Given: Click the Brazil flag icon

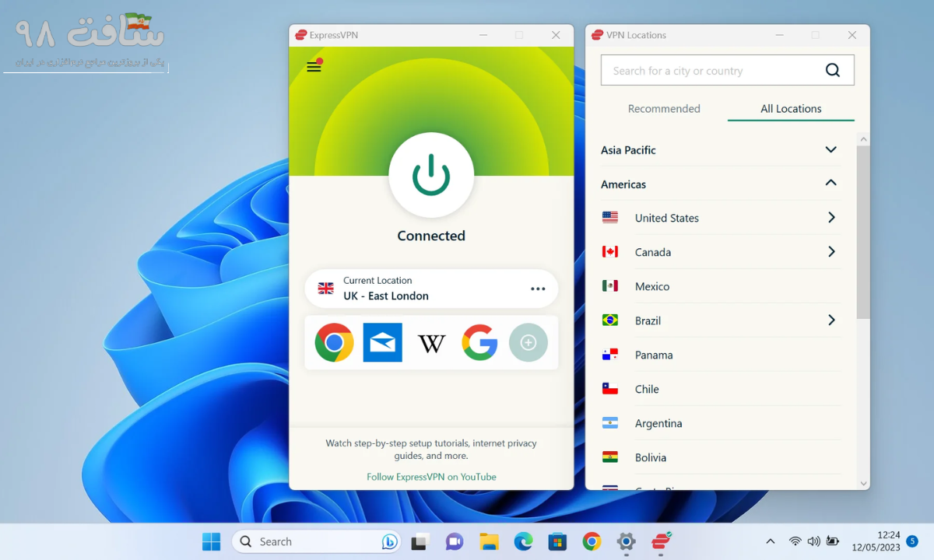Looking at the screenshot, I should [x=610, y=320].
